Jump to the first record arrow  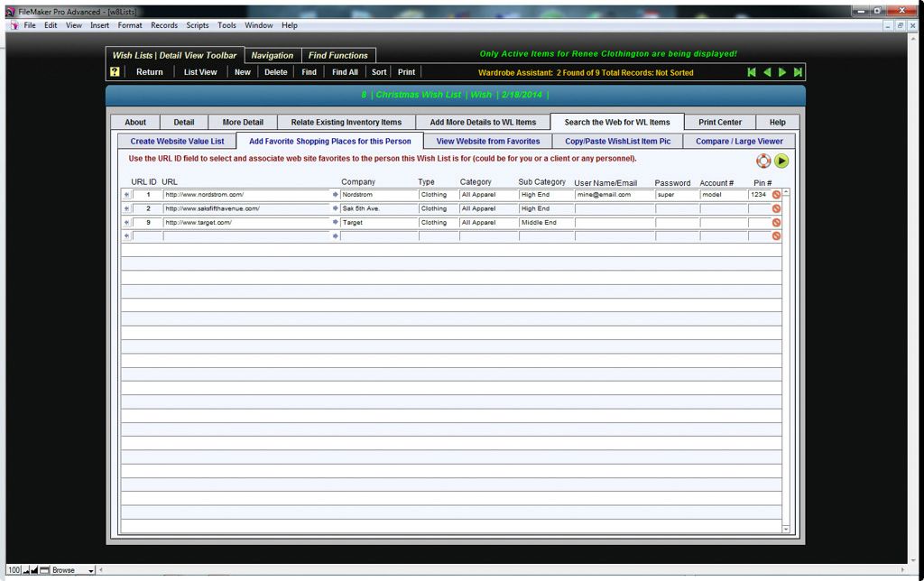click(752, 72)
